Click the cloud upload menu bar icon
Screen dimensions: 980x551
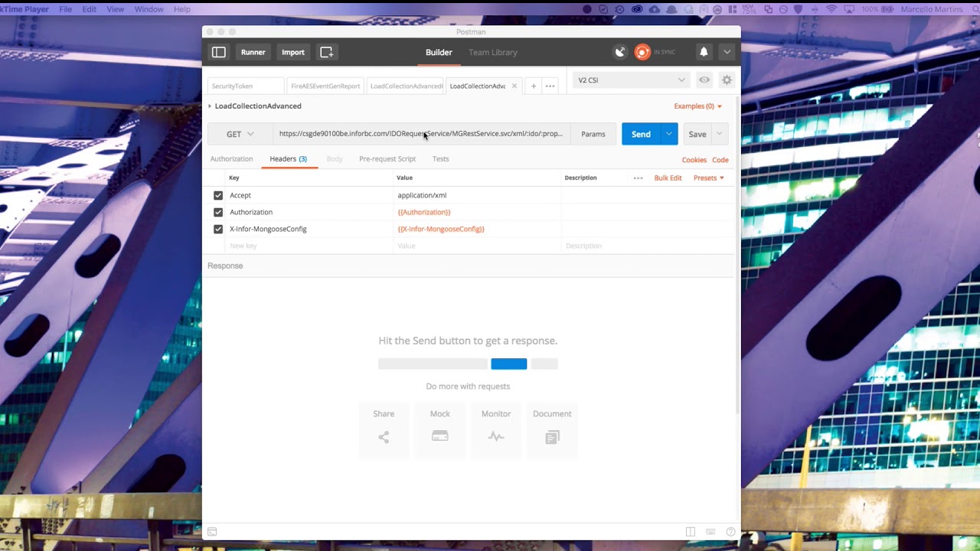click(x=654, y=9)
